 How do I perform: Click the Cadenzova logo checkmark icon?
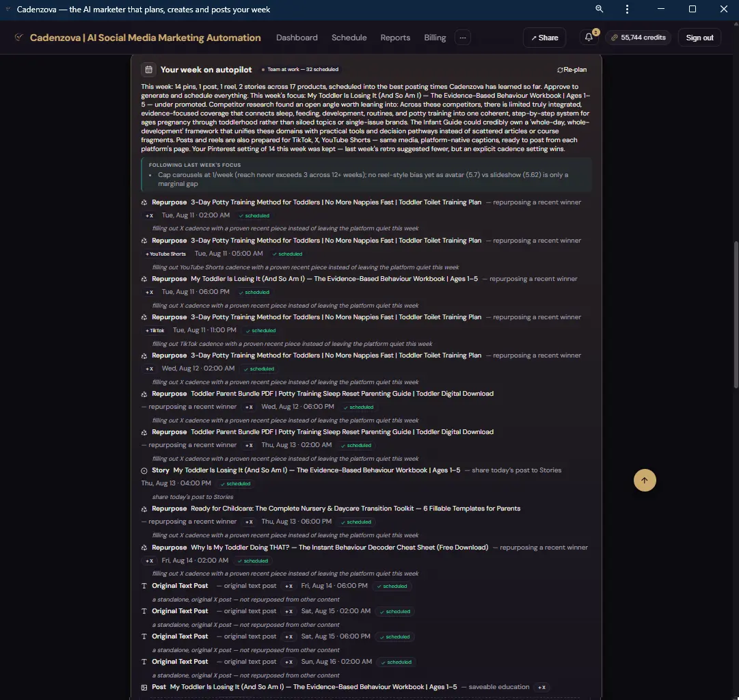tap(19, 37)
